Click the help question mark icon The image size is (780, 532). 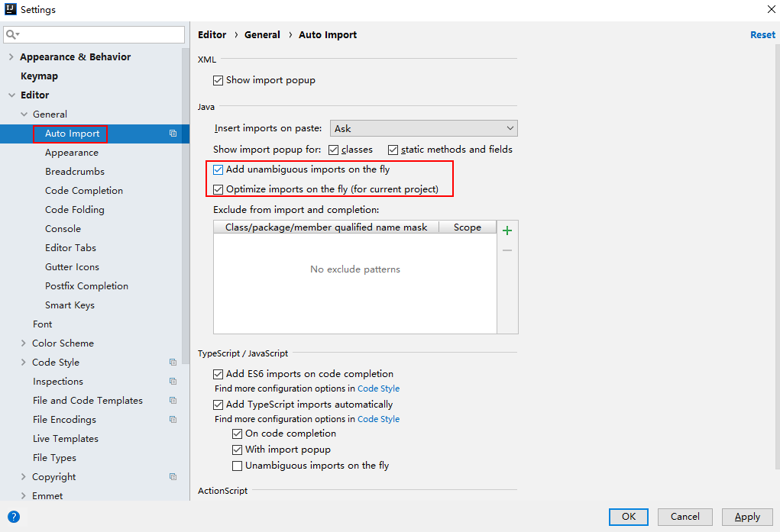(13, 517)
